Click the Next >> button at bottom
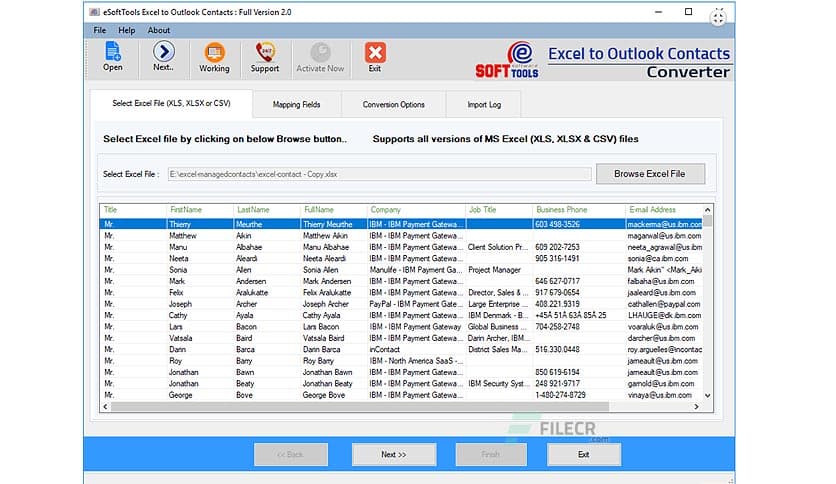This screenshot has height=484, width=836. pos(393,455)
